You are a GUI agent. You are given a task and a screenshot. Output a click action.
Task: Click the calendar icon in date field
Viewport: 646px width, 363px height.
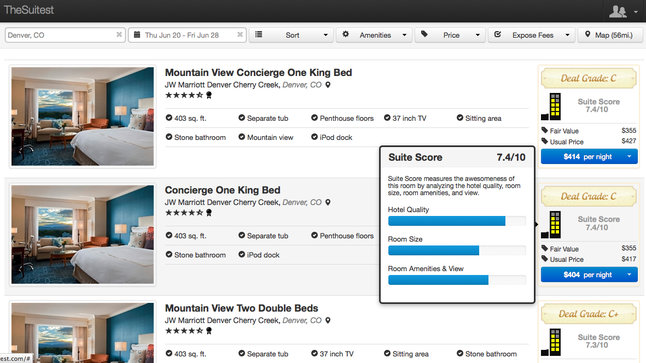click(x=137, y=35)
